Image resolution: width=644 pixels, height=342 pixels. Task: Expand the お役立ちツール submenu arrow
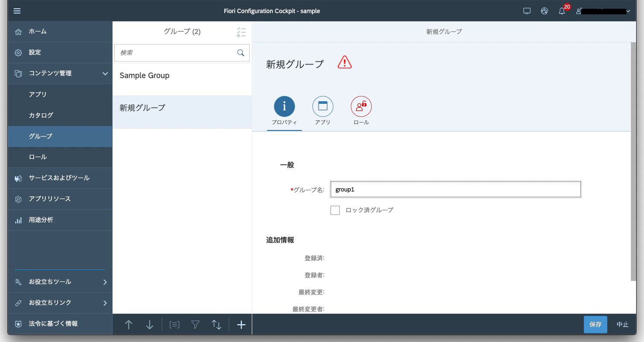click(x=105, y=282)
